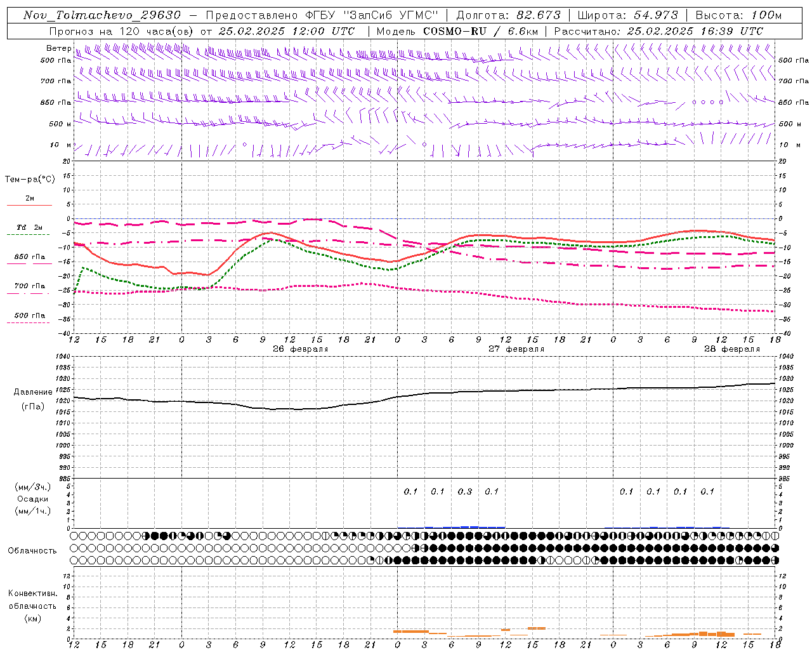The height and width of the screenshot is (650, 812).
Task: Click the '(гПа)' unit under Давление
Action: tap(33, 406)
